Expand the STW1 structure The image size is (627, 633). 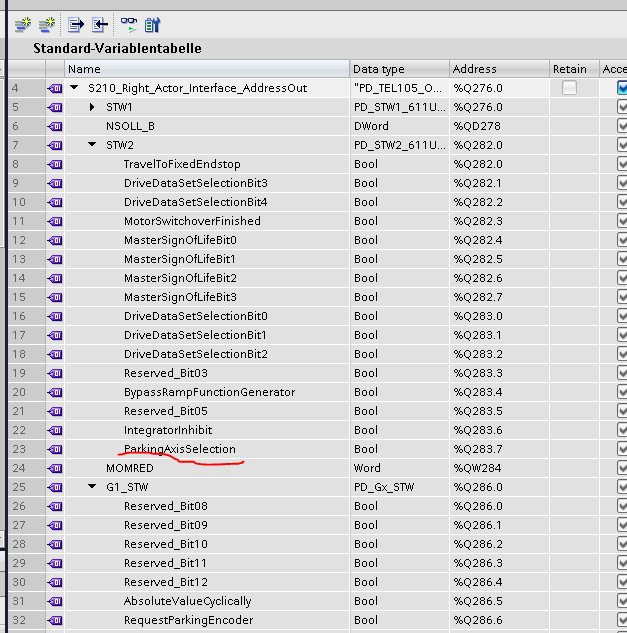[93, 107]
